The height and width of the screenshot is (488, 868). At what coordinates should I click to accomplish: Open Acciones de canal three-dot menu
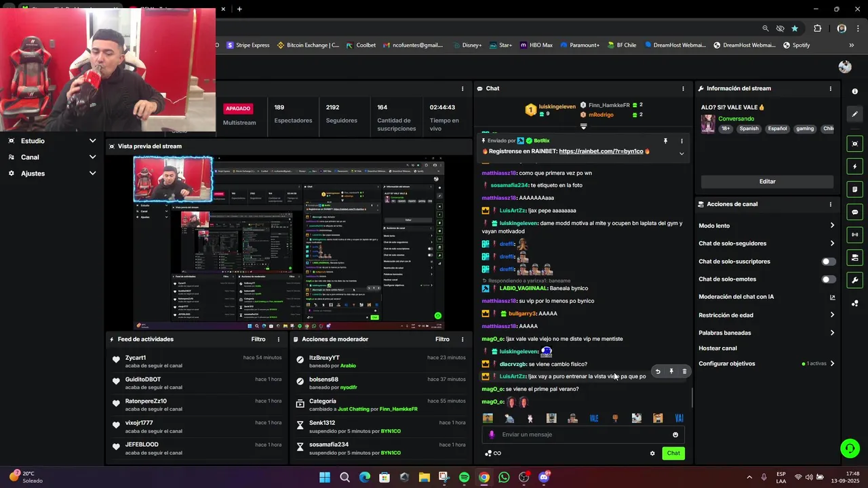[x=830, y=204]
